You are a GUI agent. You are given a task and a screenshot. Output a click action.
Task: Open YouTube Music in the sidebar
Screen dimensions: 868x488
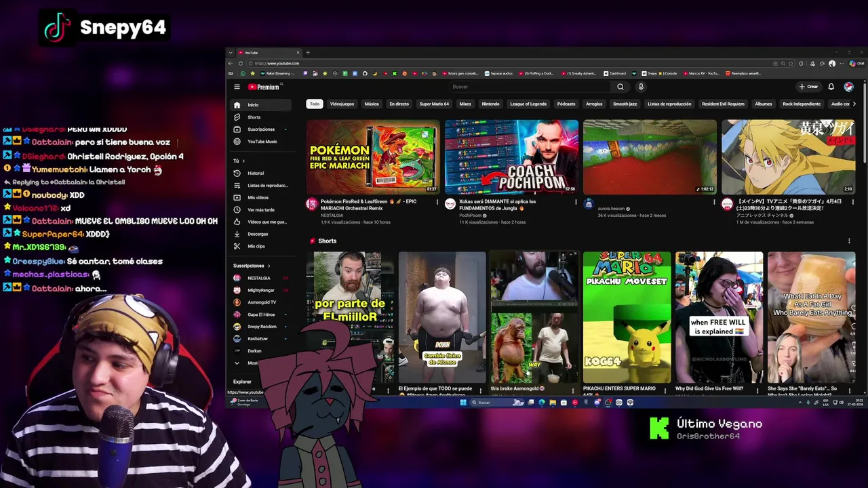261,142
